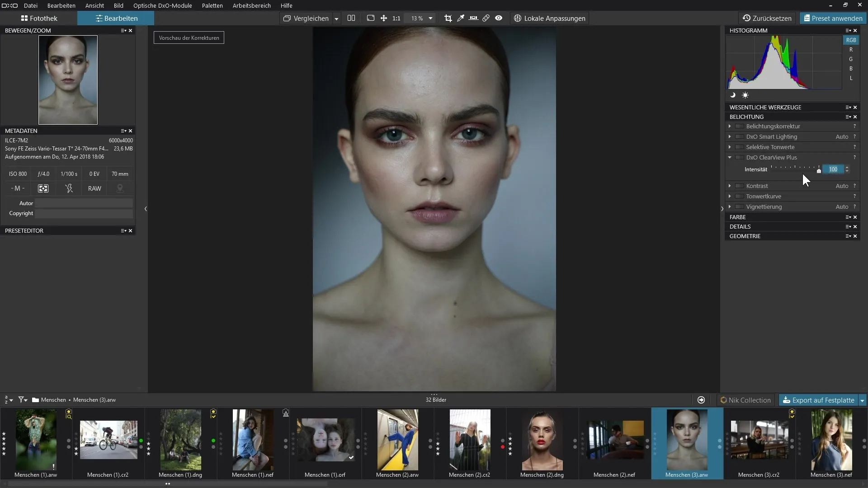Click the Copyright input field
868x488 pixels.
click(84, 213)
